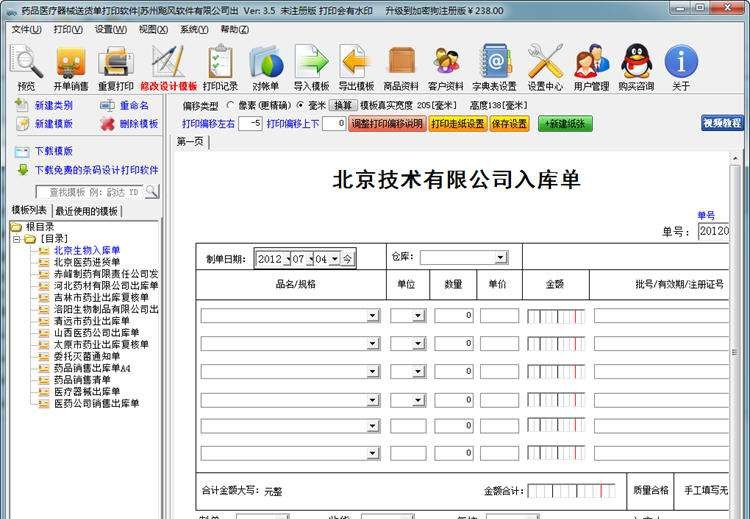This screenshot has height=519, width=750.
Task: Select the 像素 (pixel) offset radio button
Action: [x=232, y=105]
